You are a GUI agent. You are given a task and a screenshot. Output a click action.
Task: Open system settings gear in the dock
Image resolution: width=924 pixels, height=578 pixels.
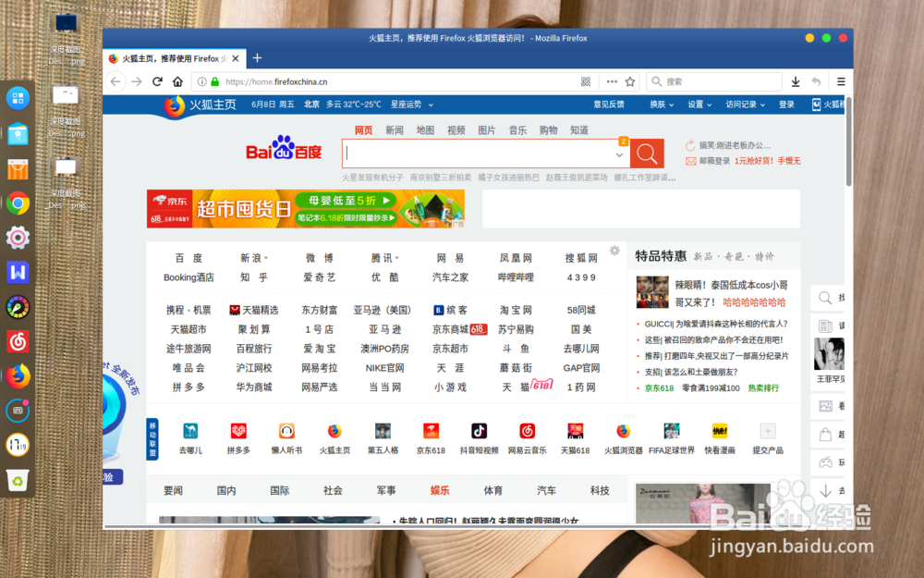[18, 238]
